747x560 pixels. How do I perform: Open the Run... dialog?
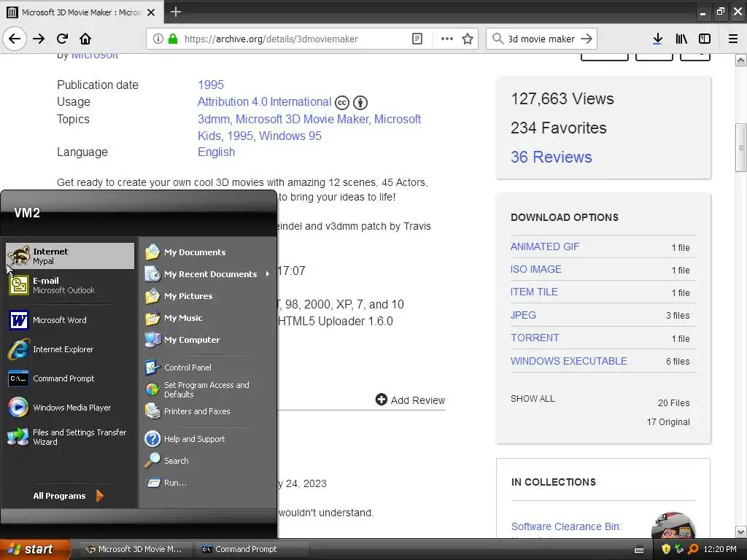(x=208, y=483)
